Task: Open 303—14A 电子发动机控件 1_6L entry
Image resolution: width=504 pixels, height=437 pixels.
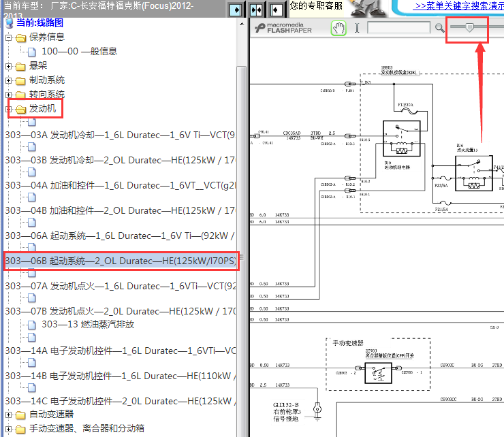Action: click(x=121, y=351)
